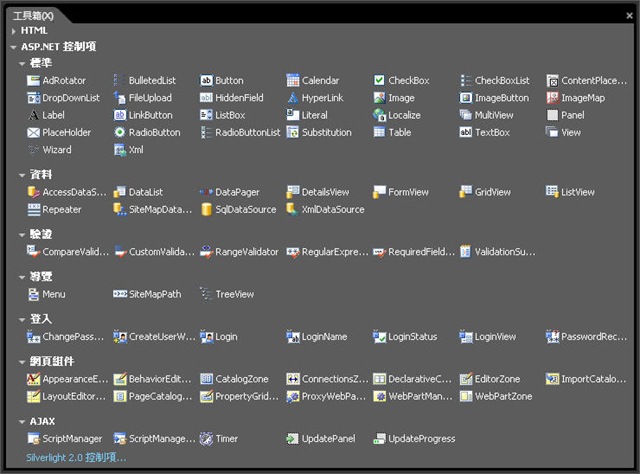Image resolution: width=640 pixels, height=474 pixels.
Task: Select the DataPager control icon
Action: pos(206,192)
